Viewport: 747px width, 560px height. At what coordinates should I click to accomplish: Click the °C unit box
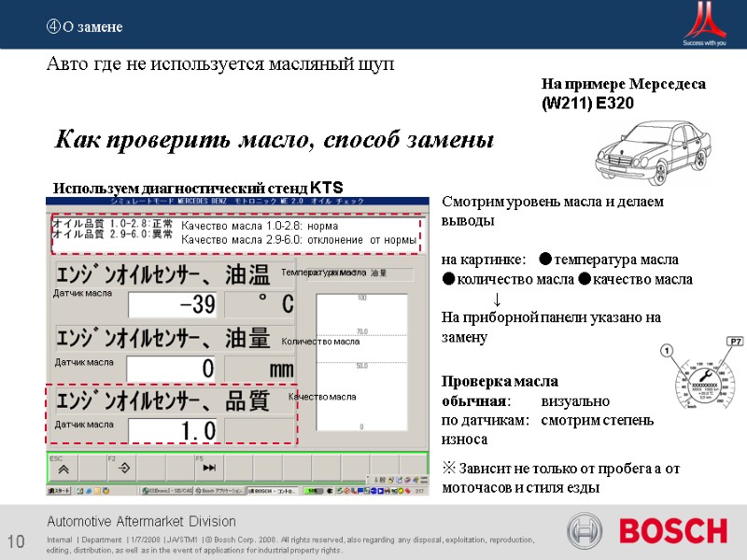point(260,304)
